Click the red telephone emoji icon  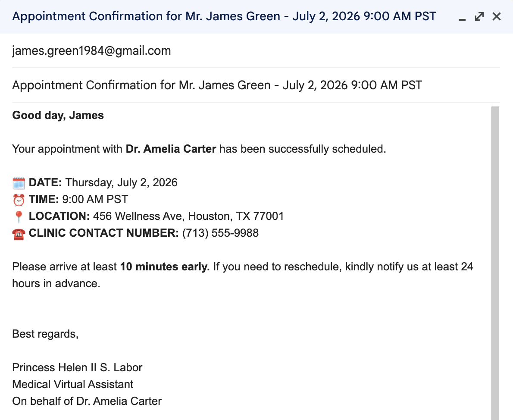[x=19, y=234]
